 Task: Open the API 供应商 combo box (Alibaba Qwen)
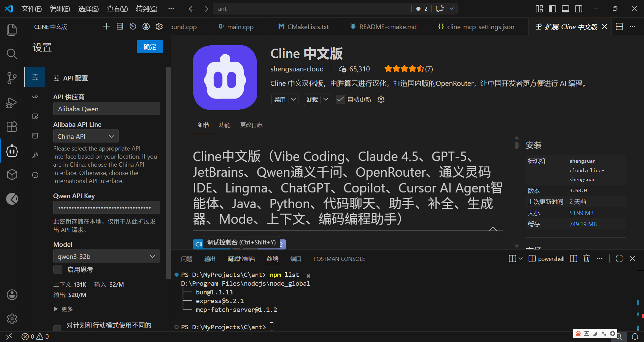(x=107, y=109)
